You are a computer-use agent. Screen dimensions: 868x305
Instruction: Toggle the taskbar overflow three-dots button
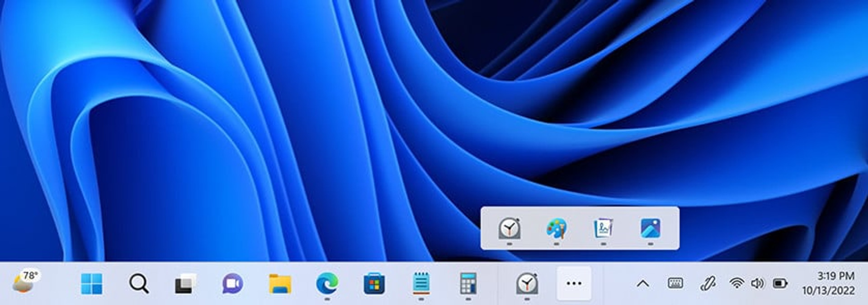574,283
